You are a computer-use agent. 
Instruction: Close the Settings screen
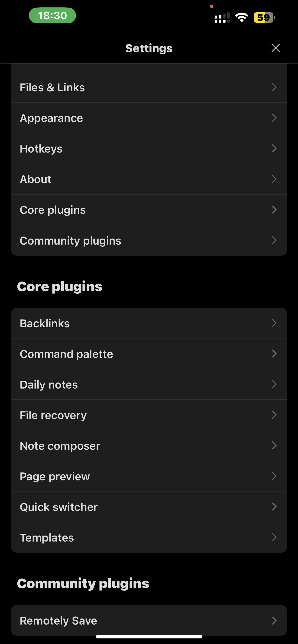tap(275, 48)
